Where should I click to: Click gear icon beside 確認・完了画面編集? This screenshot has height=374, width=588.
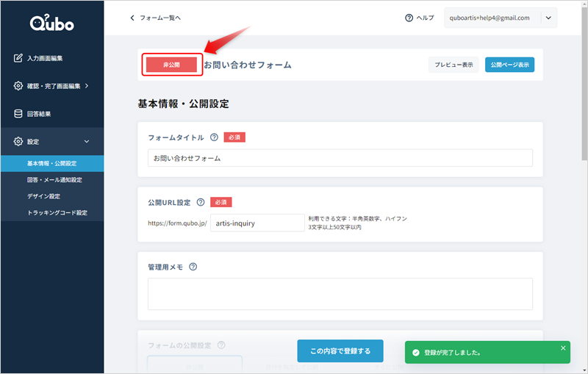click(x=18, y=86)
